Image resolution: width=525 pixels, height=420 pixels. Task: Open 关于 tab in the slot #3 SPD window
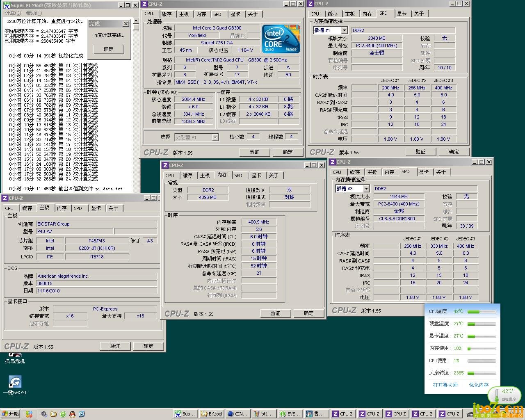coord(441,172)
